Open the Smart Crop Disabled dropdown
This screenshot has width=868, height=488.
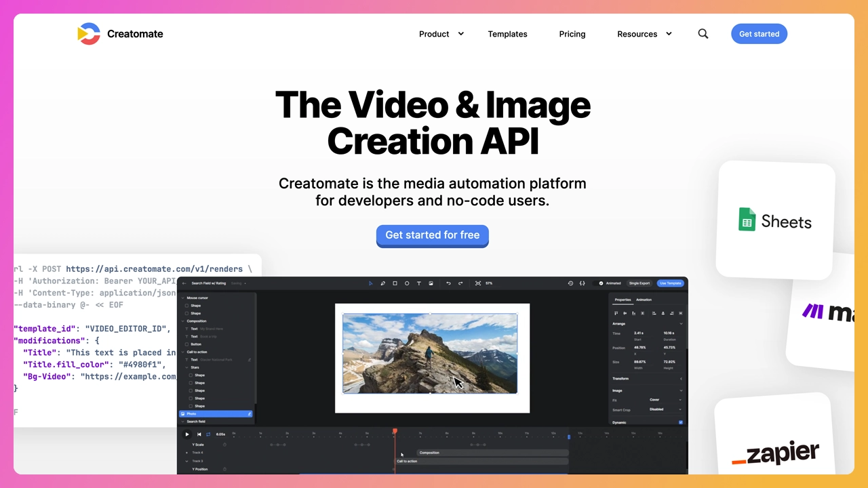click(x=666, y=409)
